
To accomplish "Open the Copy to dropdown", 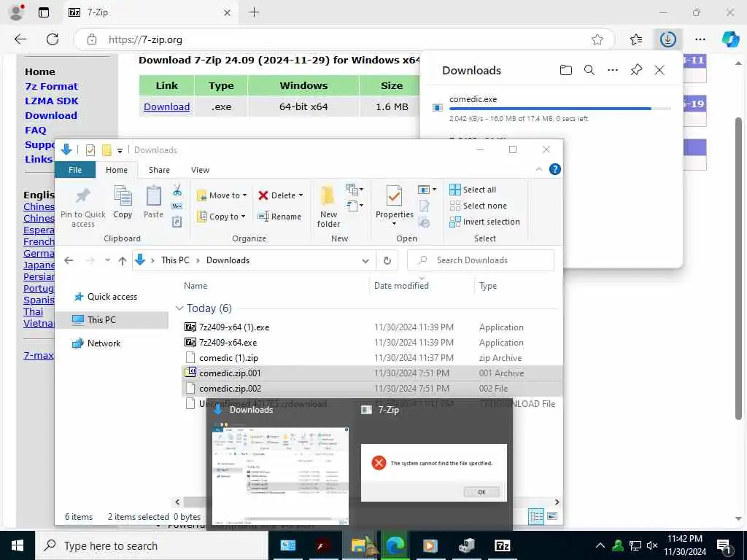I will [x=221, y=216].
